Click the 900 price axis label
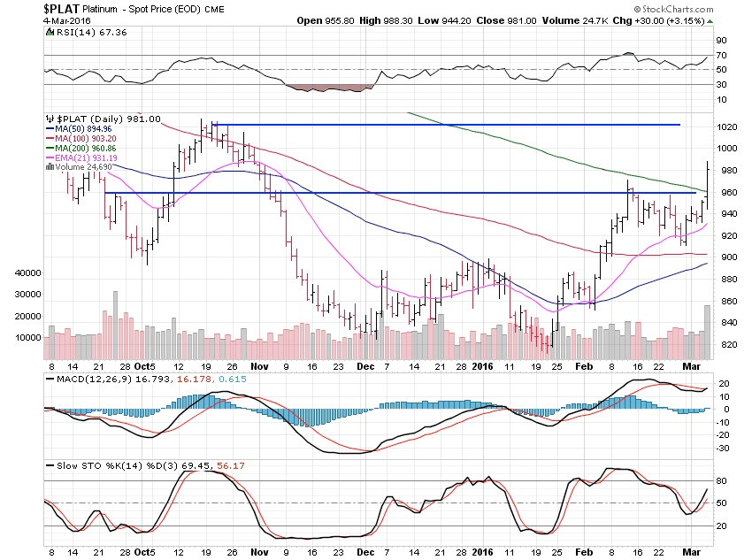Screen dimensions: 752x560 pos(727,257)
